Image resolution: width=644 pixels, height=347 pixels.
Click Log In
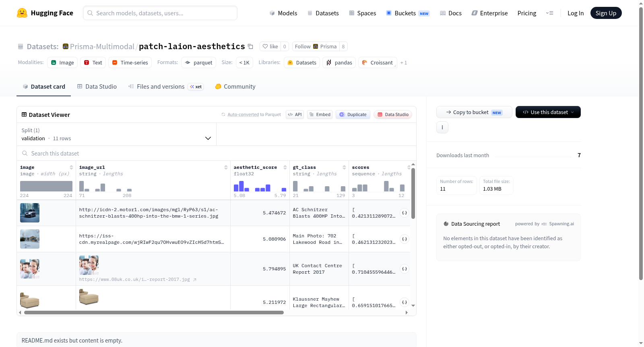click(x=576, y=13)
